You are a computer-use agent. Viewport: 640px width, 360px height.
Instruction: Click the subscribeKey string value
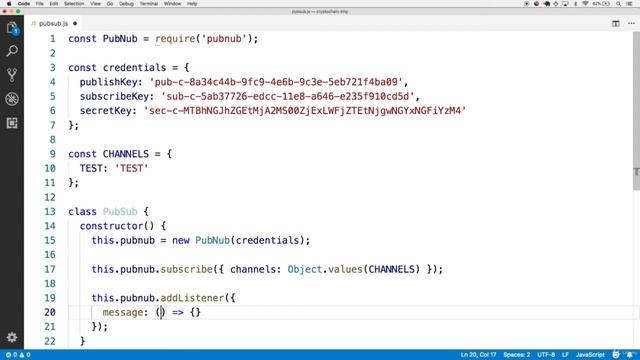(287, 96)
